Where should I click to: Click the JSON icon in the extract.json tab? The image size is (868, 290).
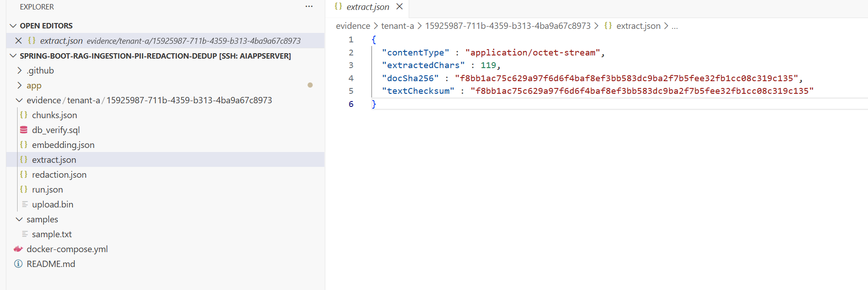pos(338,6)
